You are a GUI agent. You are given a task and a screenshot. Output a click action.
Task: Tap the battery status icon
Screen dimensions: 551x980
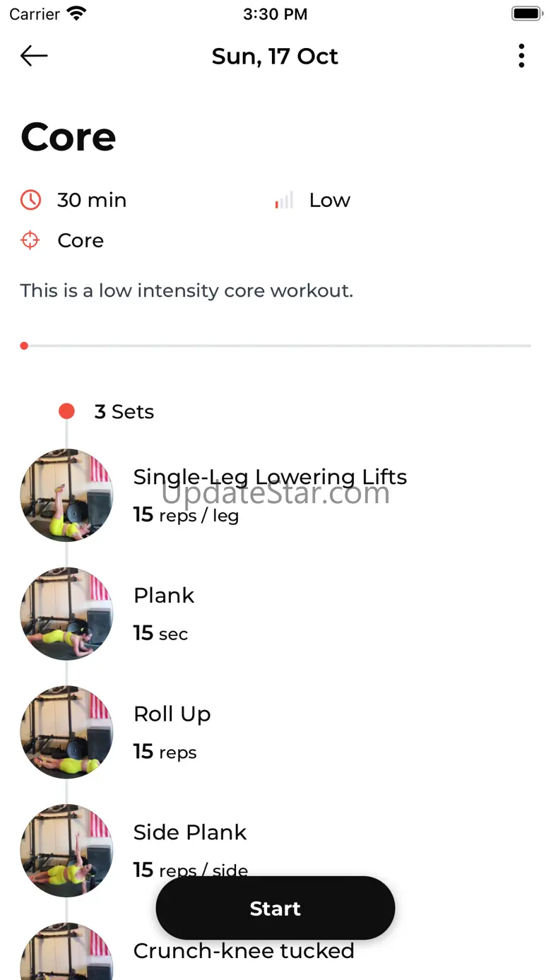(x=526, y=13)
